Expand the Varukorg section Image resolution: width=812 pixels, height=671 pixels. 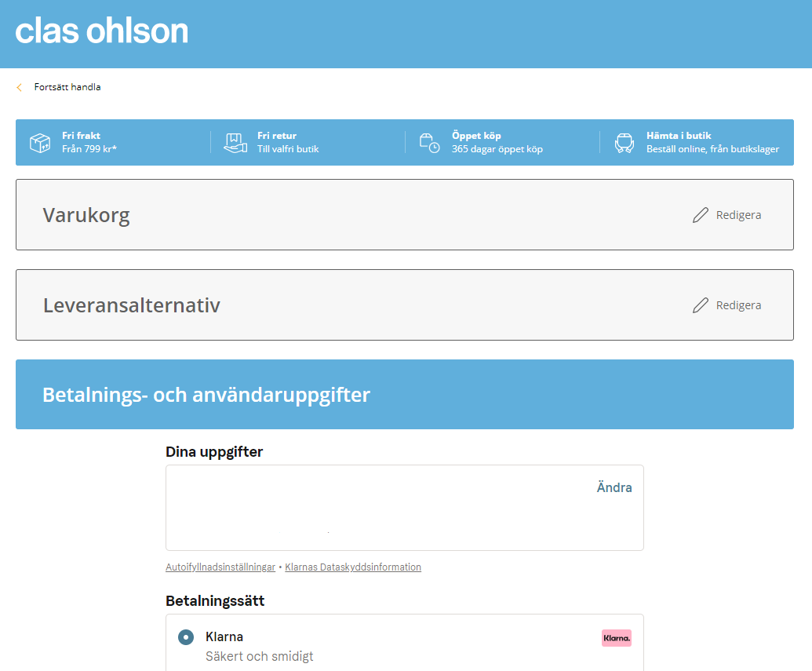point(86,215)
